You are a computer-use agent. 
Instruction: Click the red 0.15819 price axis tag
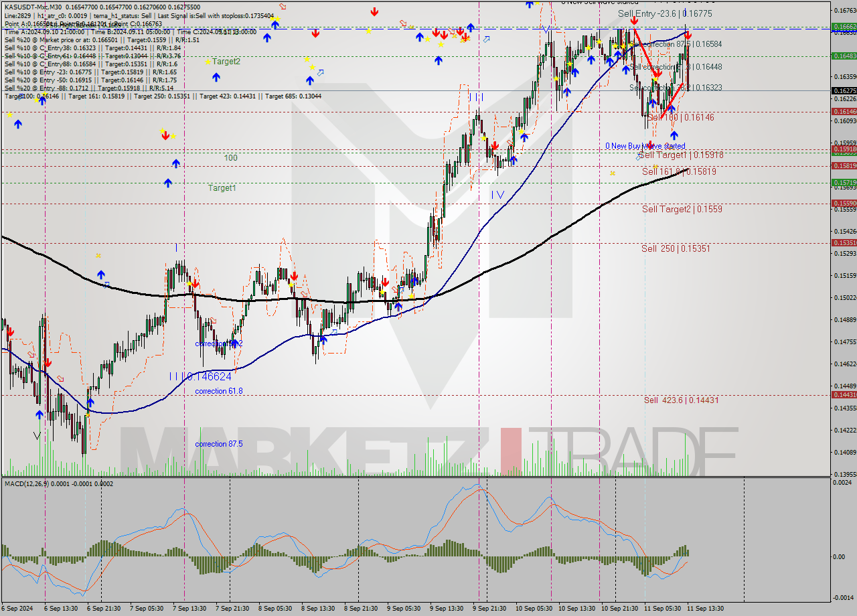tap(843, 165)
